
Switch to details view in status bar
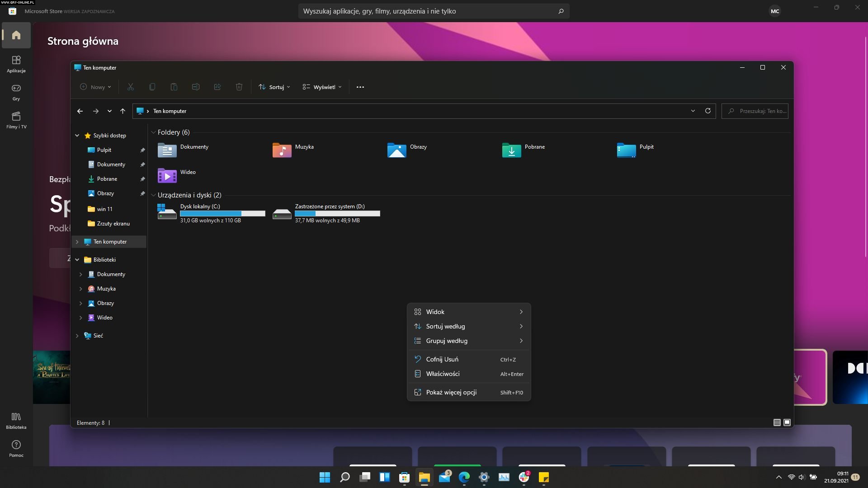coord(777,422)
